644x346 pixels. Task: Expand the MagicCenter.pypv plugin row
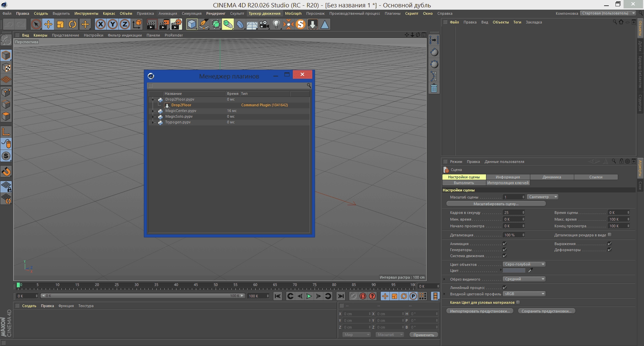[153, 111]
